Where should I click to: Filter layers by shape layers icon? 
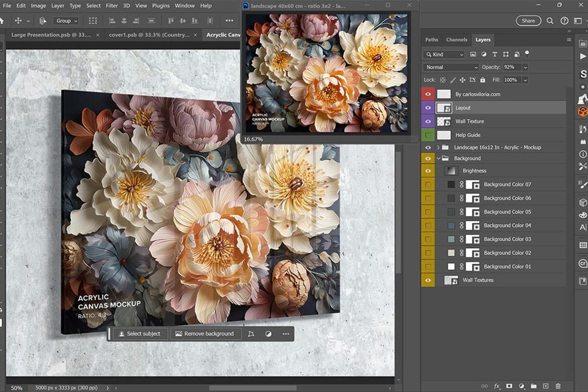pos(506,54)
